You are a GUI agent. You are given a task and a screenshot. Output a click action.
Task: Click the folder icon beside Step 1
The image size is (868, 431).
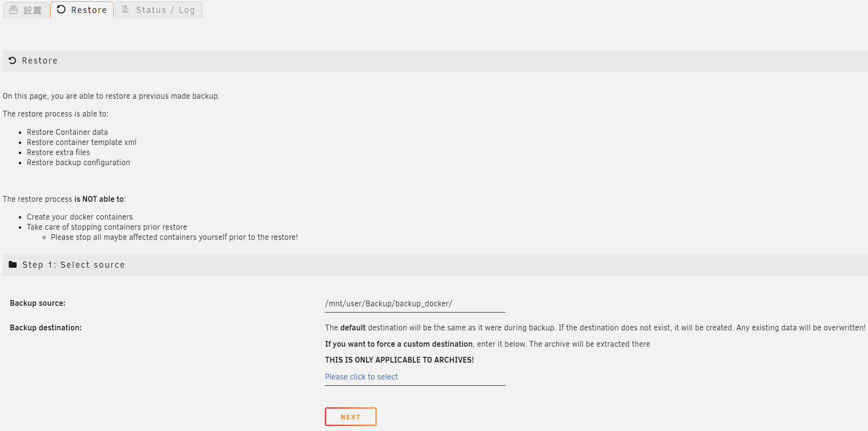[13, 264]
